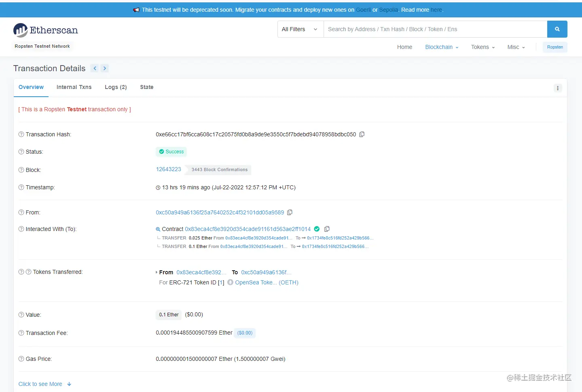Open the All Filters dropdown

301,29
